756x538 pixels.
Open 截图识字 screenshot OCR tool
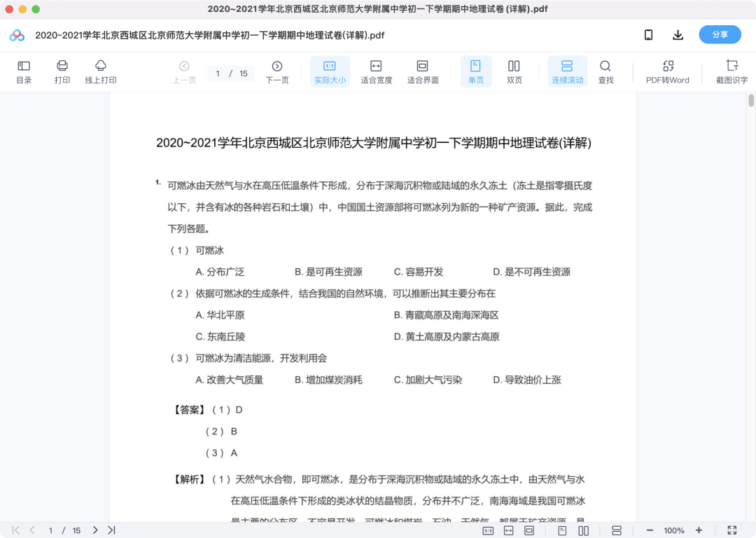732,72
